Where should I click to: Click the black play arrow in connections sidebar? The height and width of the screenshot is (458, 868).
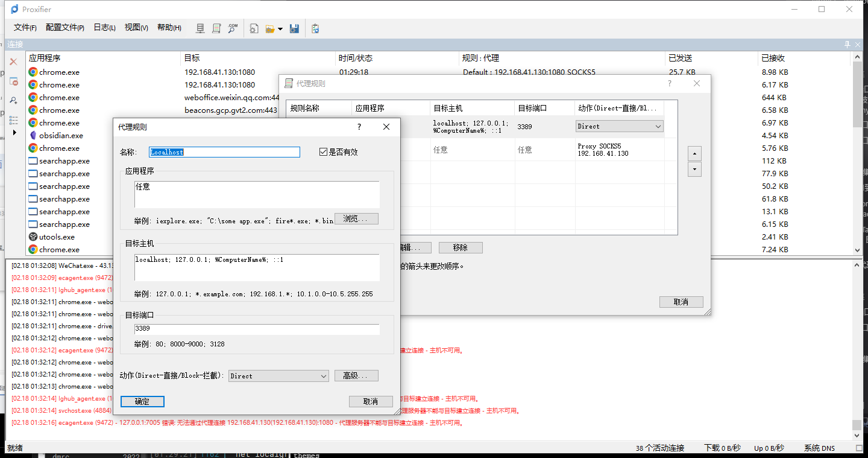coord(14,132)
